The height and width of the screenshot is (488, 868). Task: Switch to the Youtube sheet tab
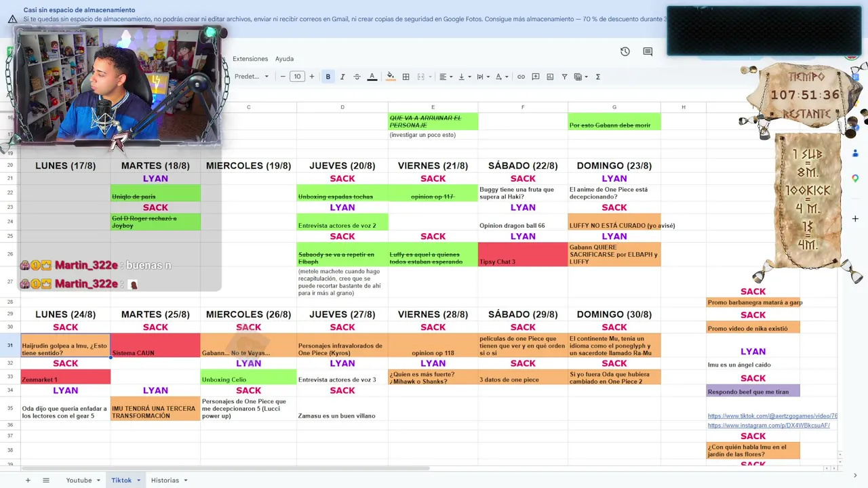(x=79, y=481)
